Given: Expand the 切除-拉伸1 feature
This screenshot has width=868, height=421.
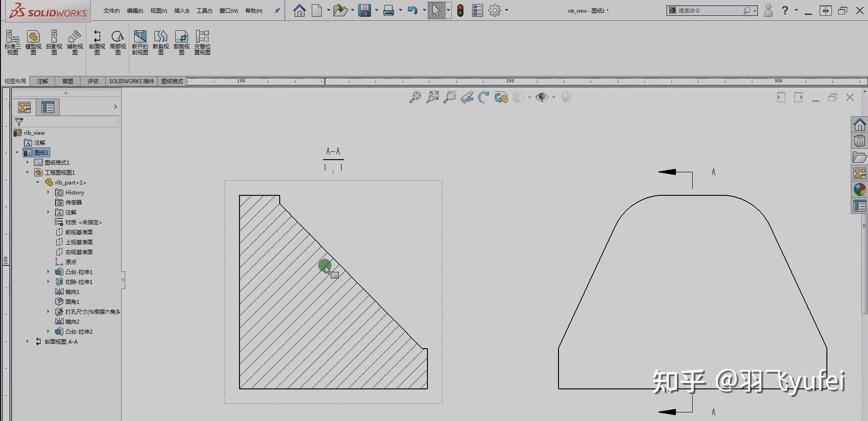Looking at the screenshot, I should [48, 282].
